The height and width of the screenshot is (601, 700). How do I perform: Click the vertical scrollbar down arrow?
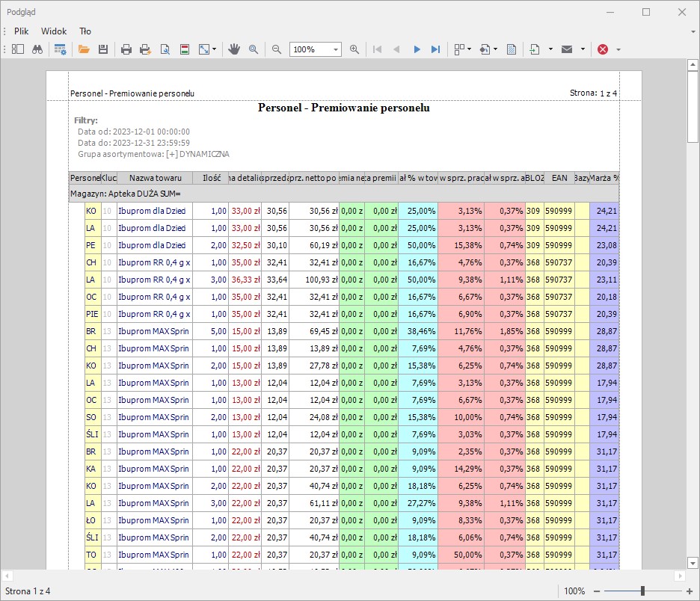pos(693,563)
